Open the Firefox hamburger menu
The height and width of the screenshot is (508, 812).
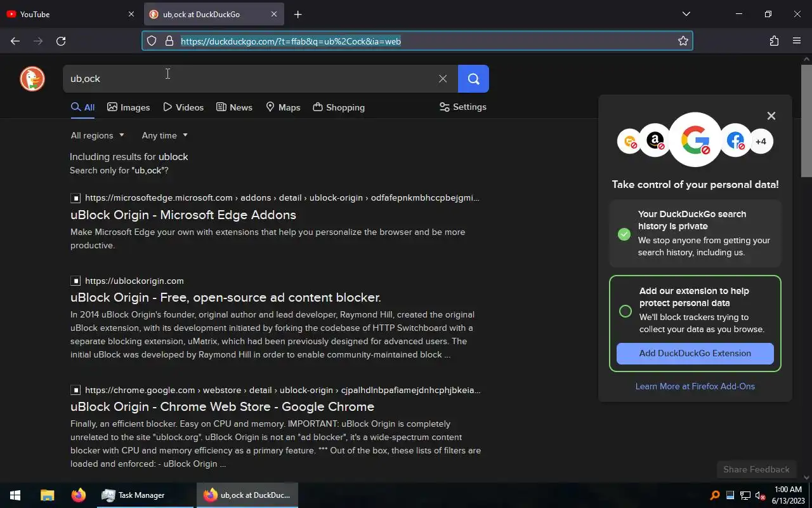[797, 41]
